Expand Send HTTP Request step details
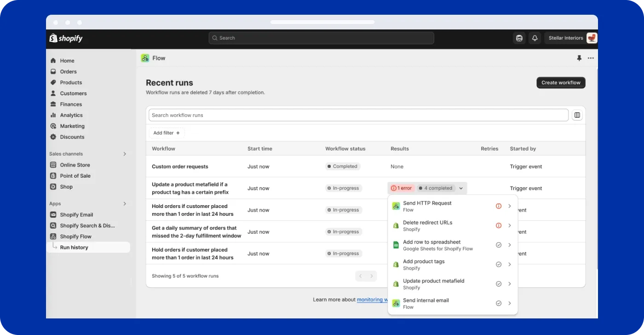 [510, 206]
